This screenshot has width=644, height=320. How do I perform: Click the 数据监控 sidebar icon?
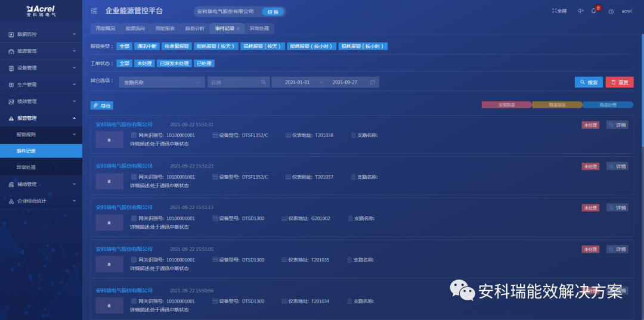(x=11, y=35)
